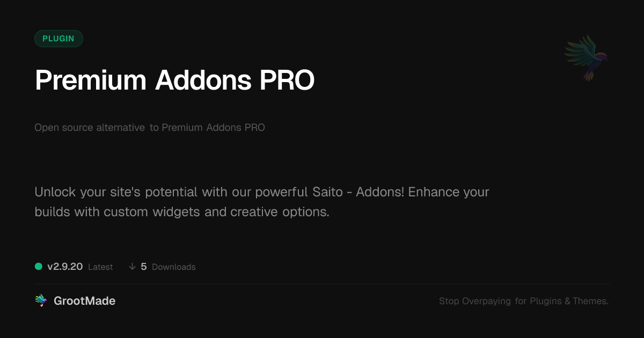The width and height of the screenshot is (644, 338).
Task: Click the small GrootMade bird icon
Action: pos(41,301)
